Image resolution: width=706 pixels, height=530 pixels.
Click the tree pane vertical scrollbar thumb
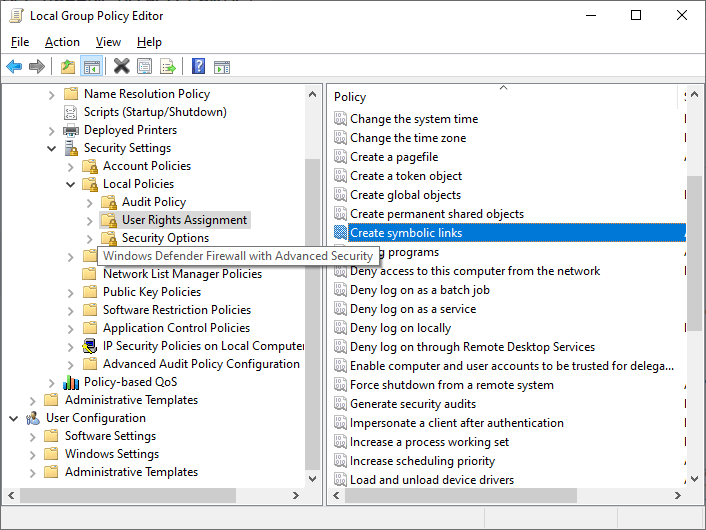pyautogui.click(x=312, y=314)
